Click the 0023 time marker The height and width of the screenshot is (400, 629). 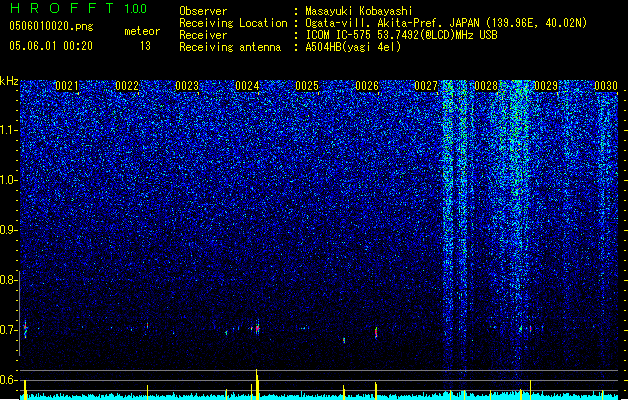[187, 86]
